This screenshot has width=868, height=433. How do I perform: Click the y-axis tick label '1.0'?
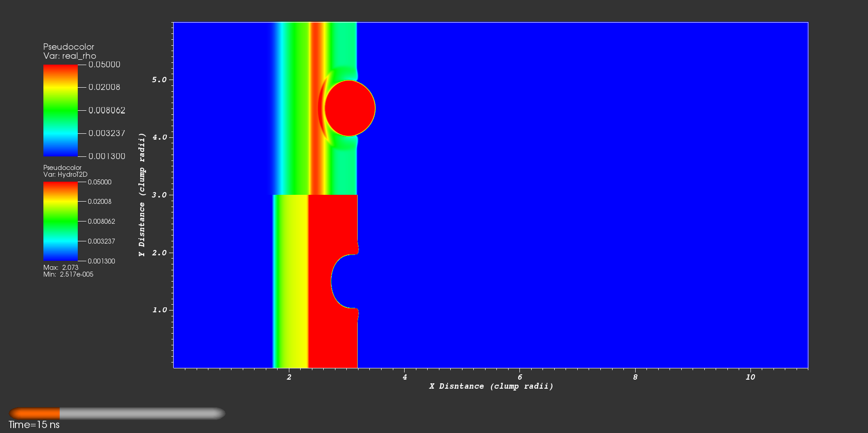point(159,310)
